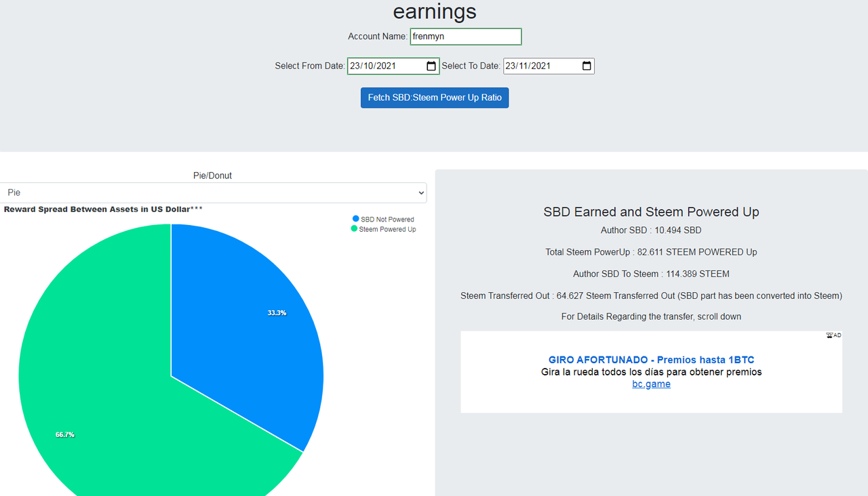Click Steem Transferred Out 64.627 line
Viewport: 868px width, 496px height.
[651, 295]
